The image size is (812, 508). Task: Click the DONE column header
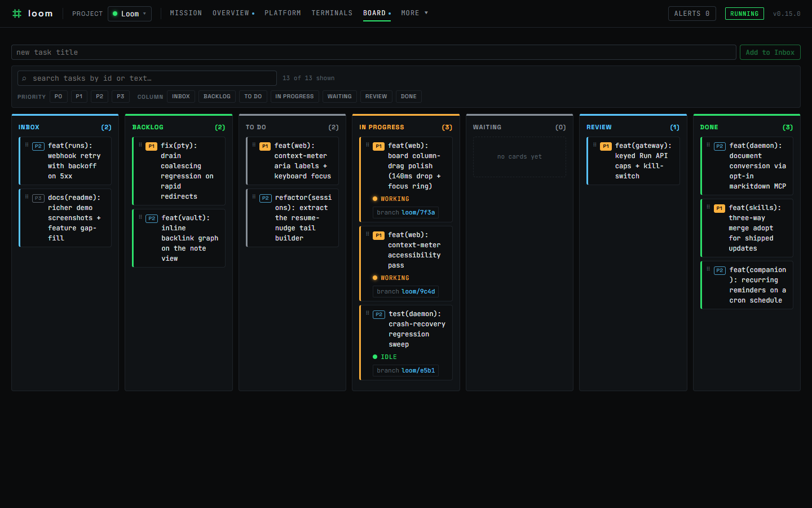pyautogui.click(x=747, y=127)
